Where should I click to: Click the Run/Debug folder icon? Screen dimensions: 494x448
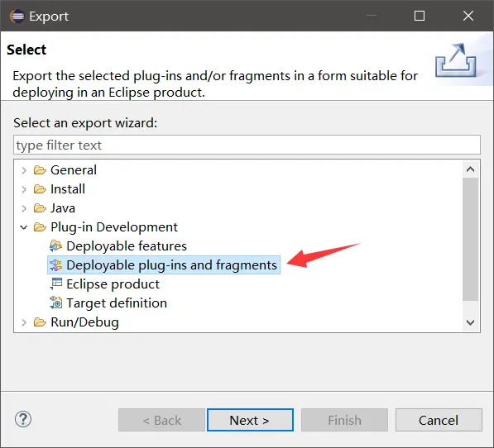click(40, 322)
